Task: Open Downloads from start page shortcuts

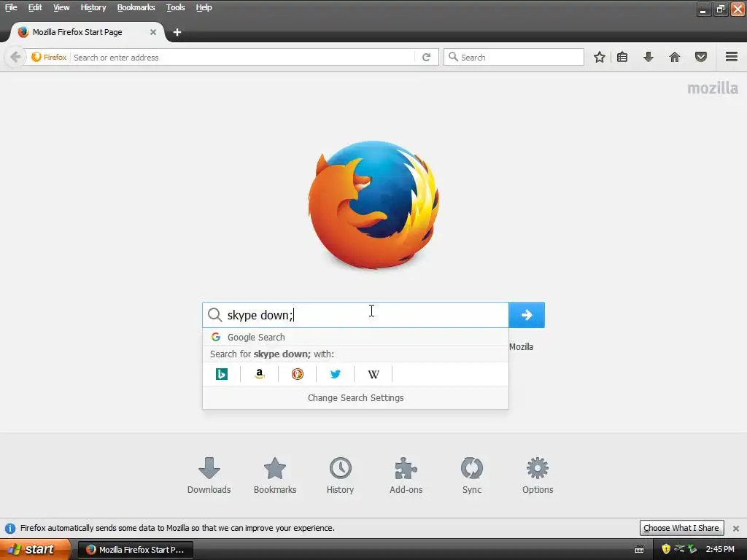Action: click(x=209, y=475)
